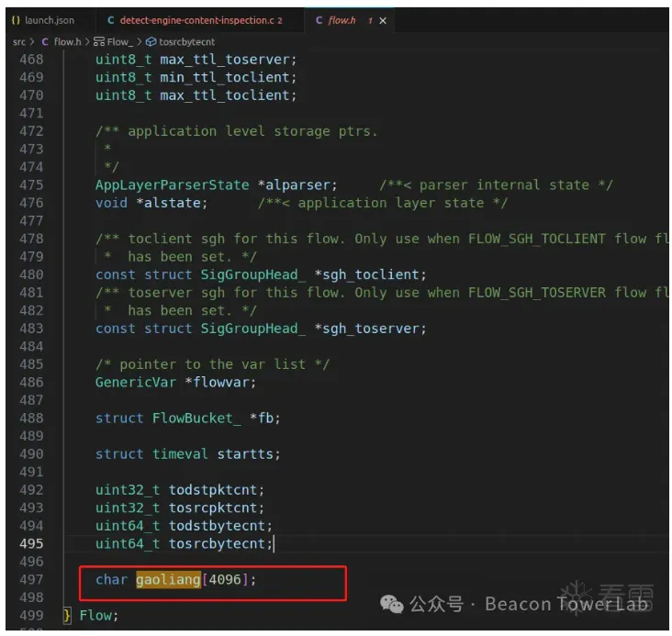Screen dimensions: 672x636
Task: Click on tosrcbytecnt field on line 495
Action: tap(217, 543)
